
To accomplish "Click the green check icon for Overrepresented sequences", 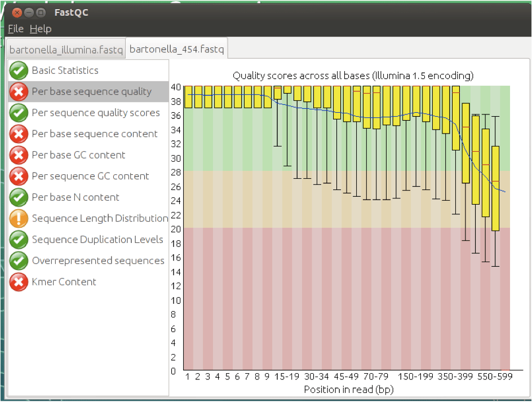I will (x=19, y=260).
